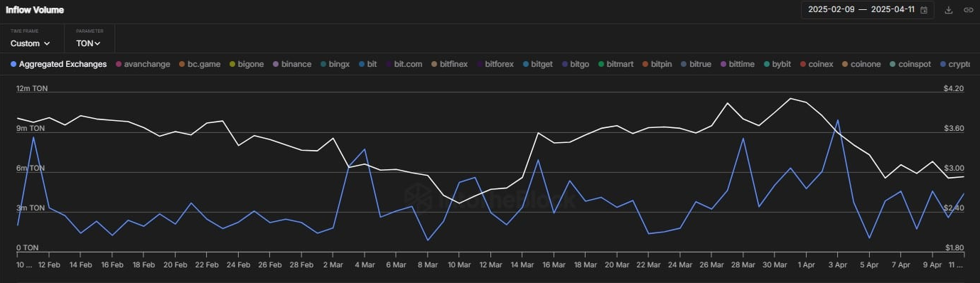Select the bc.game legend item
980x283 pixels.
click(200, 64)
